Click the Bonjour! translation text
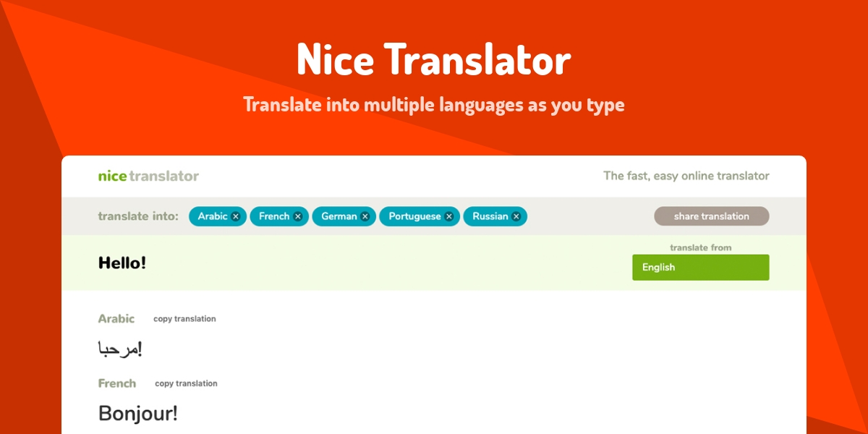This screenshot has height=434, width=868. click(x=137, y=414)
